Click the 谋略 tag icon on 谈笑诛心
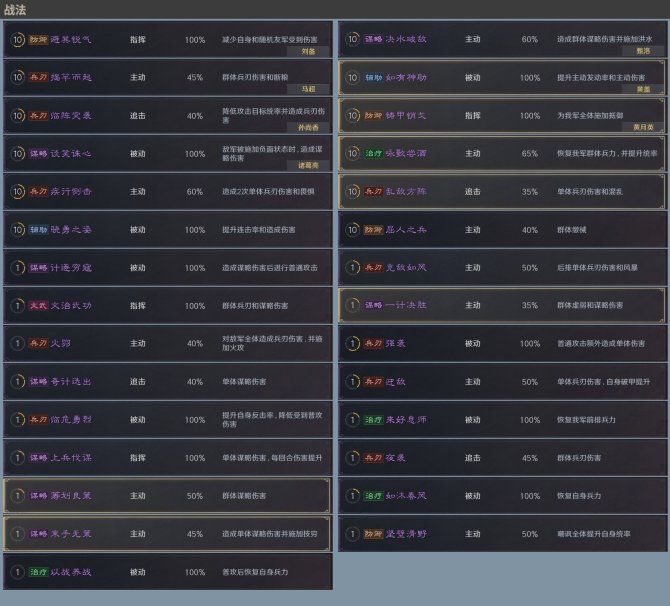Image resolution: width=670 pixels, height=606 pixels. coord(38,154)
